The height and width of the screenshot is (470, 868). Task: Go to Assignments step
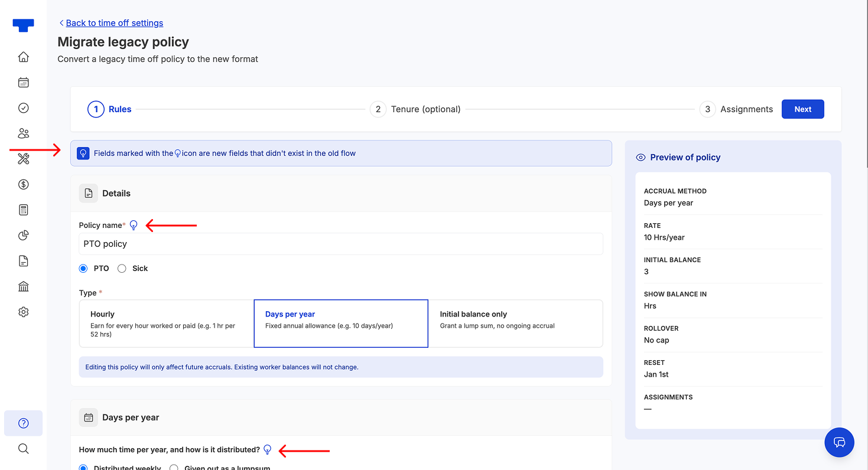point(736,109)
